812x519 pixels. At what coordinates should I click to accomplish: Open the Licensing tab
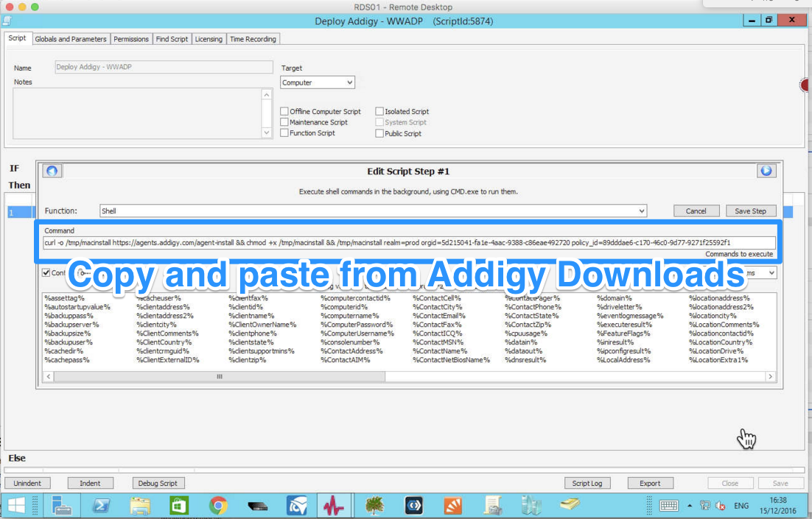point(210,38)
